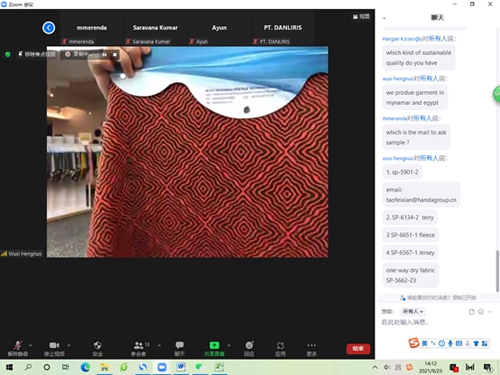This screenshot has height=375, width=500.
Task: Click the green share screen icon
Action: pyautogui.click(x=214, y=345)
